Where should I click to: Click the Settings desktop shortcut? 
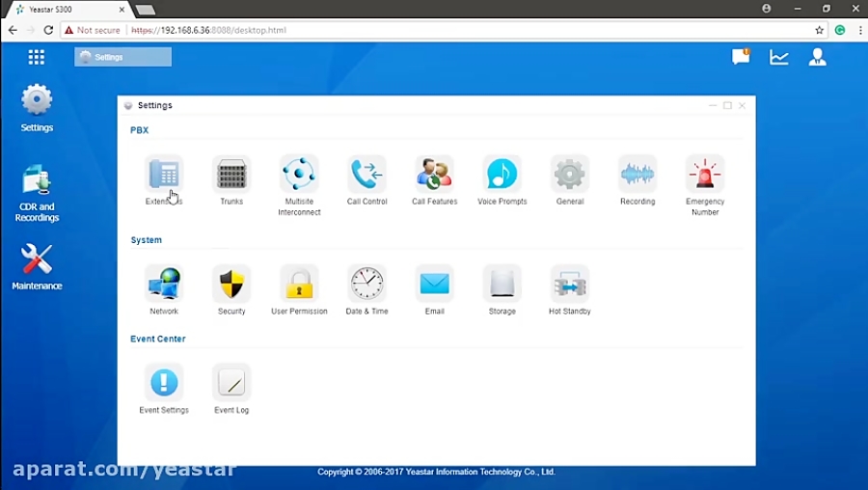tap(37, 108)
